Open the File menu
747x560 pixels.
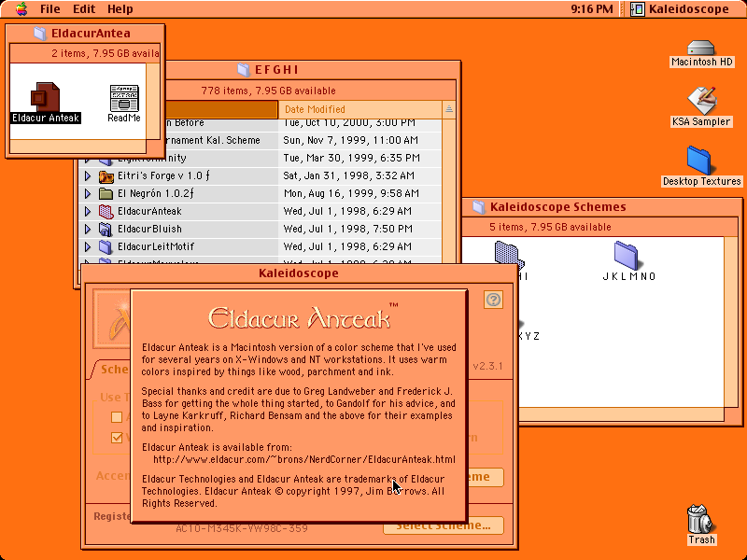pos(50,9)
